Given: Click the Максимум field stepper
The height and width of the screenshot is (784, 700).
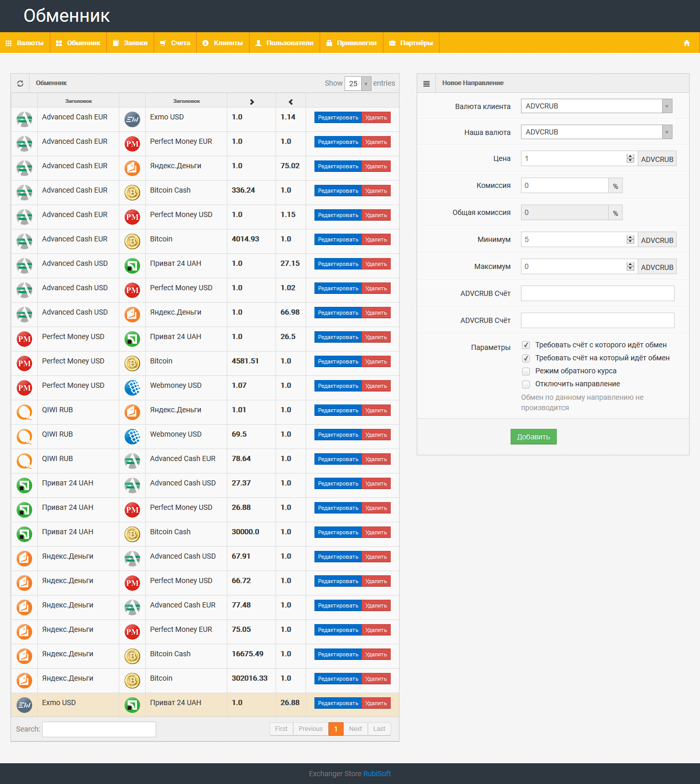Looking at the screenshot, I should (630, 266).
